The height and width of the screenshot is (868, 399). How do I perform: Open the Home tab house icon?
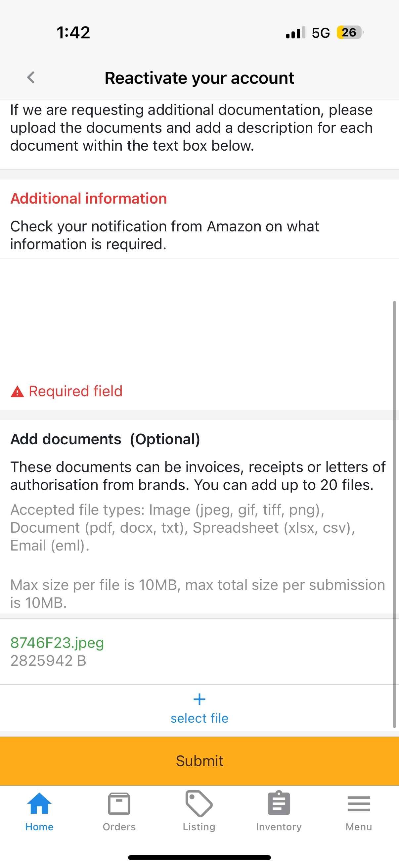tap(39, 804)
